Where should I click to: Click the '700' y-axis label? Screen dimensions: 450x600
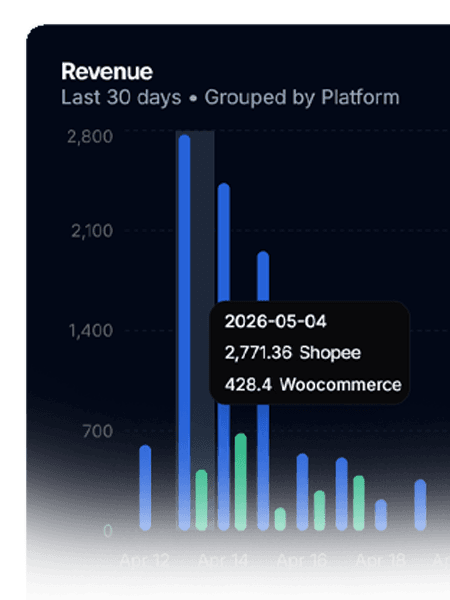(98, 431)
